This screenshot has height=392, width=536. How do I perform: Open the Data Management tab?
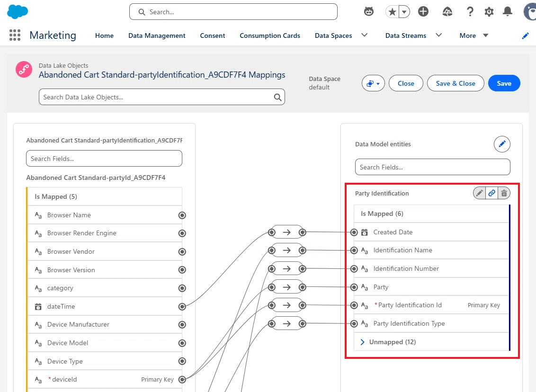point(157,36)
